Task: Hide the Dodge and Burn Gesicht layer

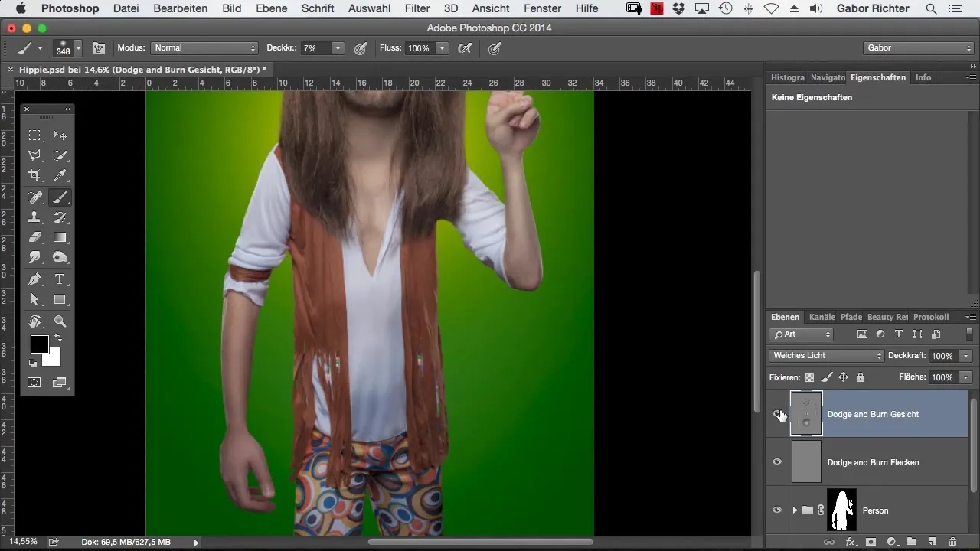Action: [x=777, y=414]
